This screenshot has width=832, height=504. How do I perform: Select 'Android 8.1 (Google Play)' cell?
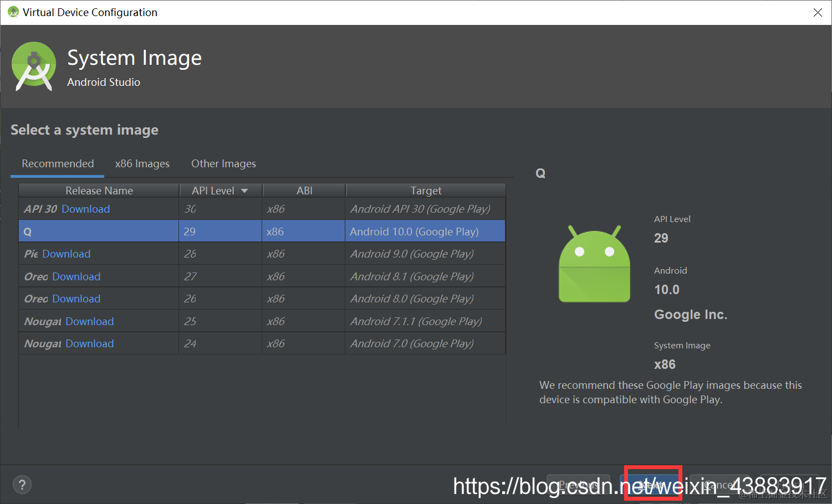(425, 276)
